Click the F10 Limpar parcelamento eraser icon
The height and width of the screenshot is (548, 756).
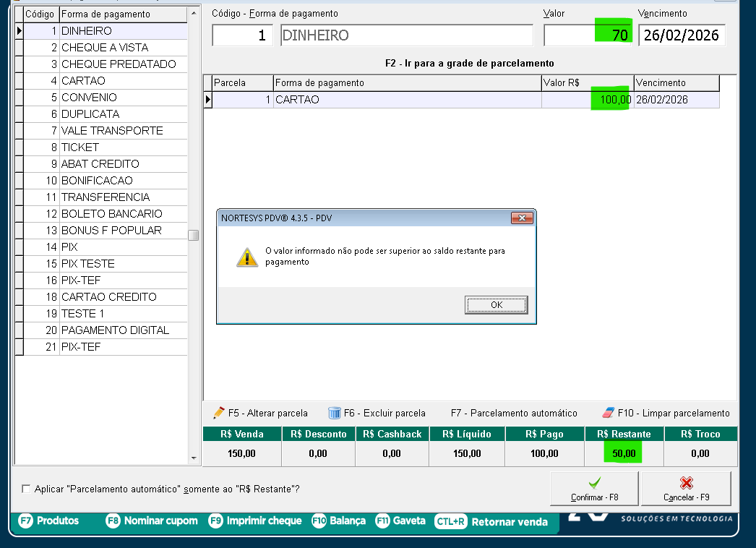608,413
